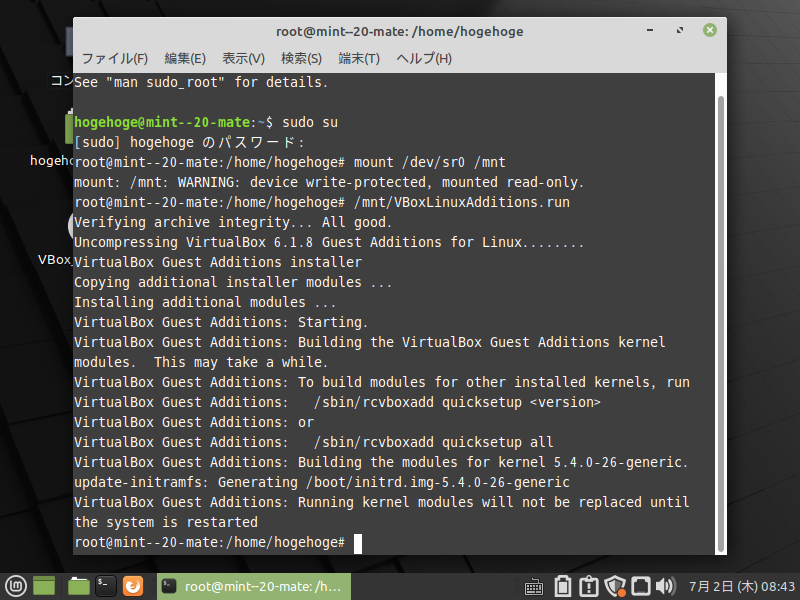The image size is (800, 600).
Task: Click 'the system is restarted' text
Action: (166, 522)
